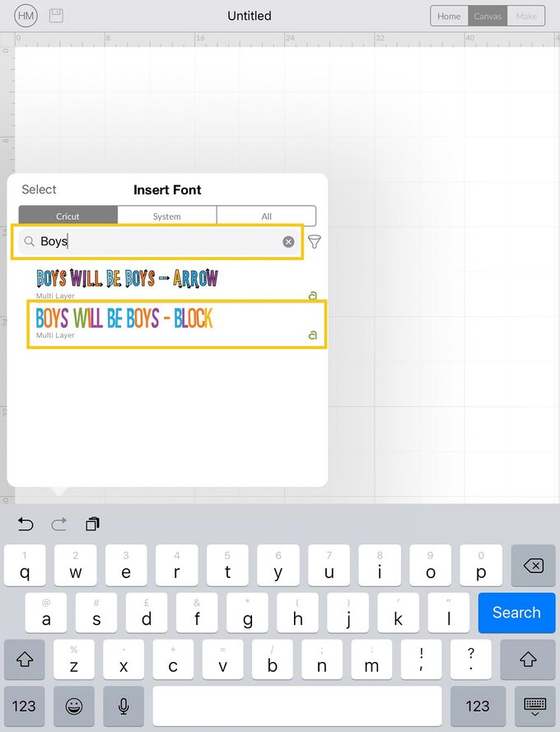This screenshot has width=560, height=732.
Task: Switch to the All fonts tab
Action: coord(266,216)
